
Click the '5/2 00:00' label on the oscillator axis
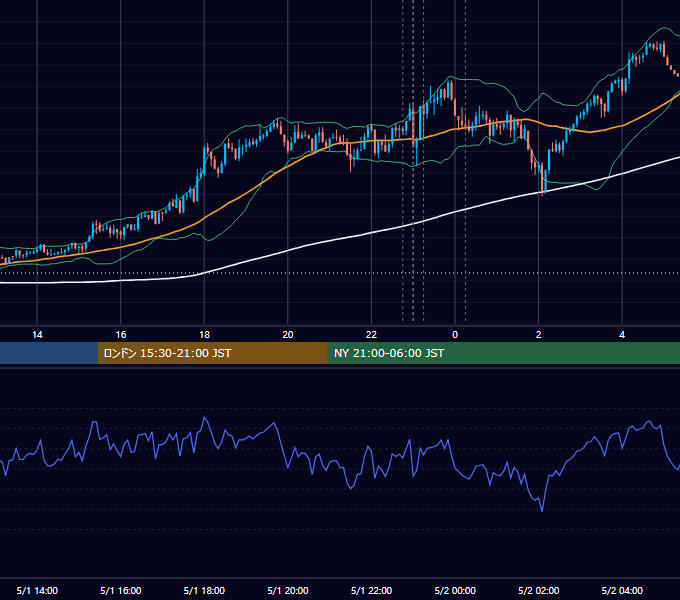(x=455, y=590)
